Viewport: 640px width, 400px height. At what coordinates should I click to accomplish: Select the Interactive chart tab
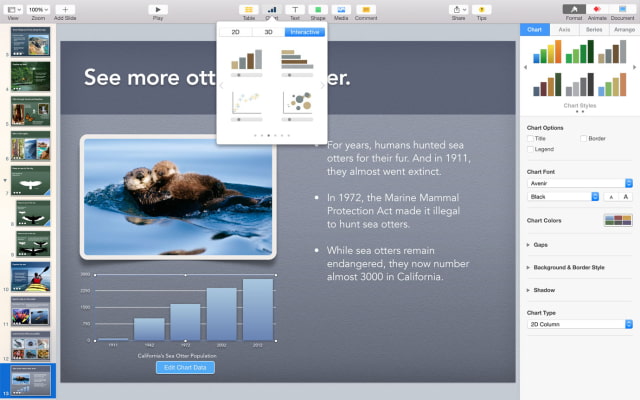304,32
